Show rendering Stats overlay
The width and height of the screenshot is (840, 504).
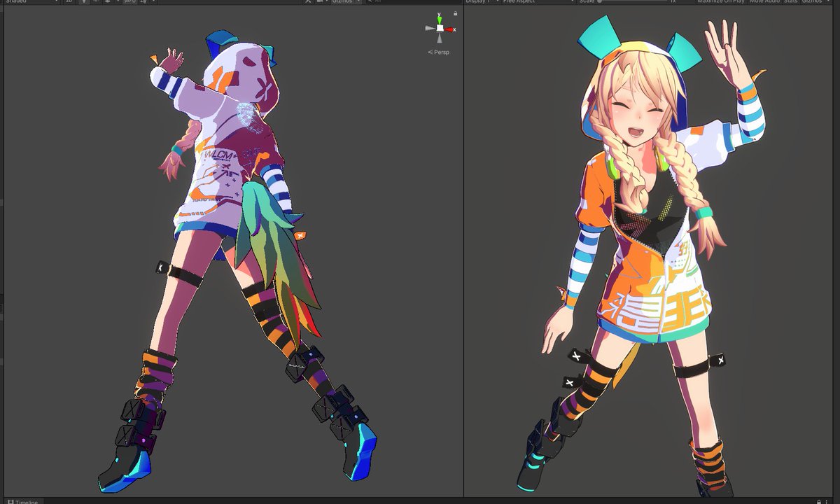[793, 1]
